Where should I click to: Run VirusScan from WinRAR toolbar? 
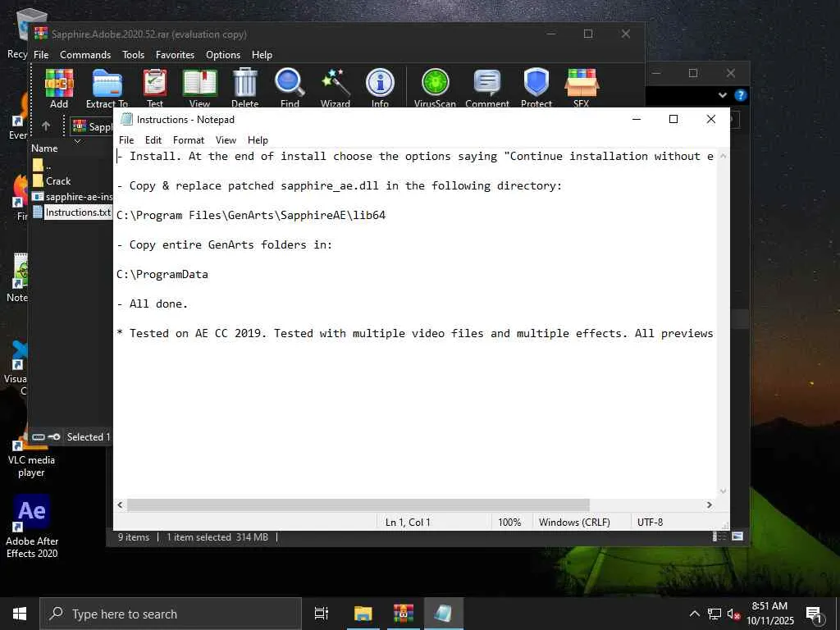pos(435,84)
